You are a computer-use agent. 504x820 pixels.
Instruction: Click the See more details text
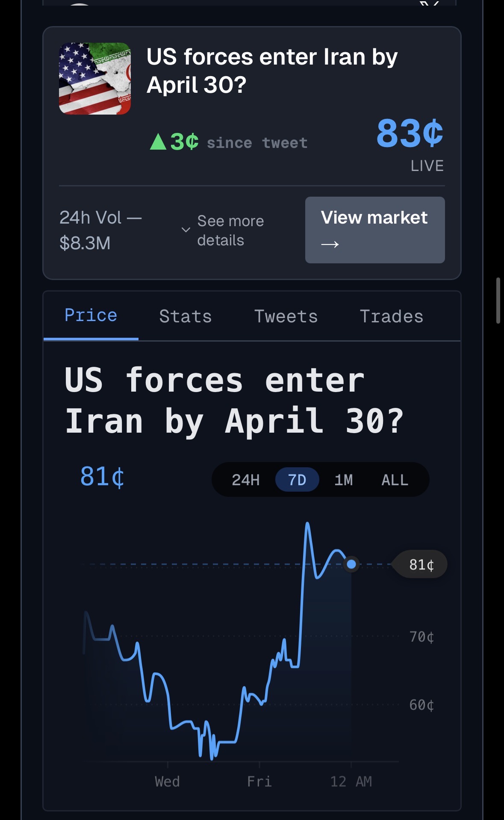coord(230,230)
